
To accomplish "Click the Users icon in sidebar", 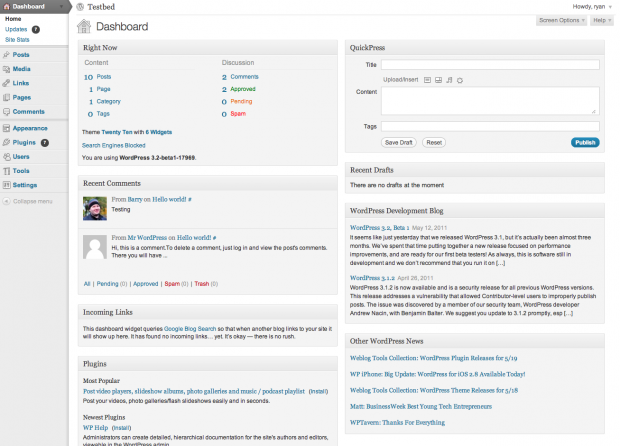I will coord(6,157).
